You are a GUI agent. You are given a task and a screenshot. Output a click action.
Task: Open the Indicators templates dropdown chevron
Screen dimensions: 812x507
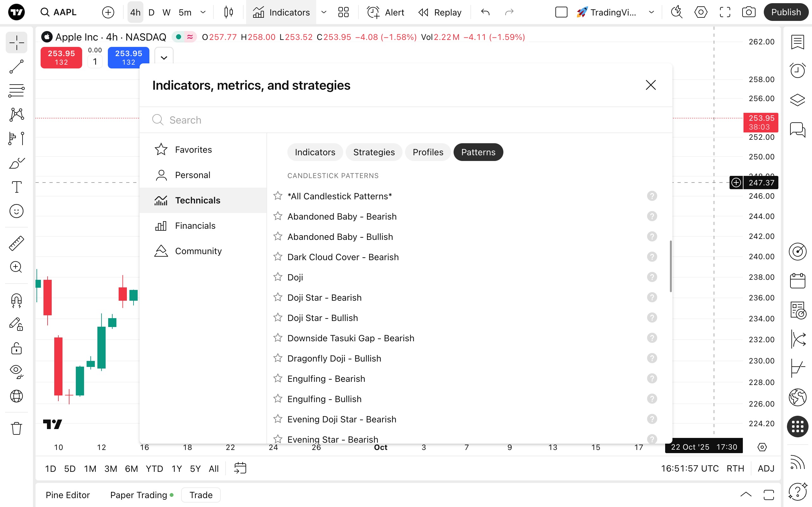pos(324,12)
